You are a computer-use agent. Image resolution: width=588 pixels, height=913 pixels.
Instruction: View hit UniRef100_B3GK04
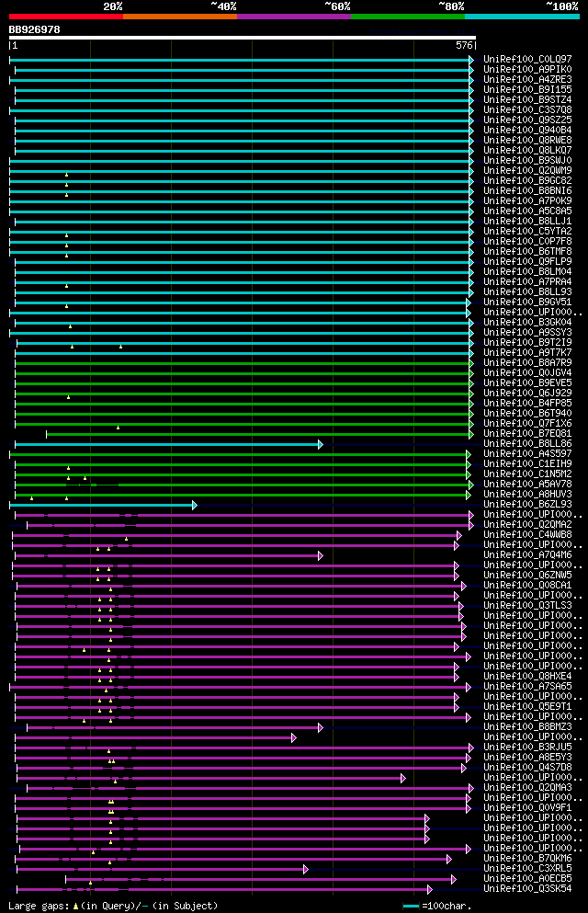[x=527, y=322]
